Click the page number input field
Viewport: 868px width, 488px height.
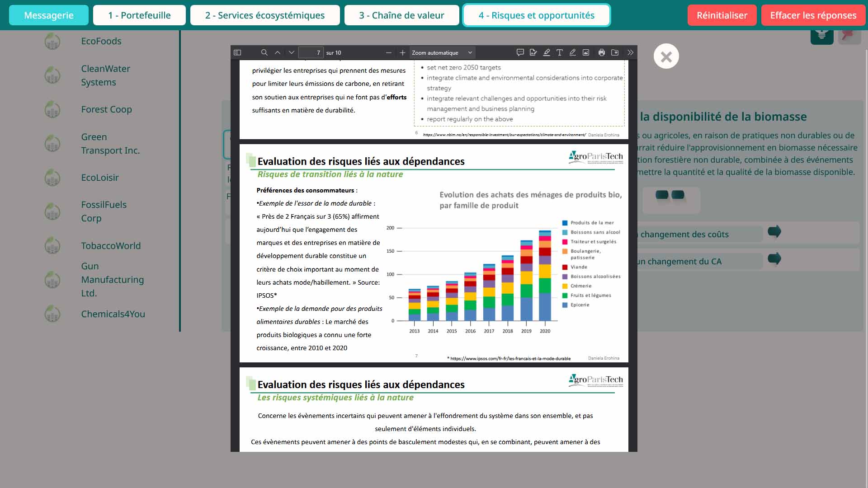[311, 53]
